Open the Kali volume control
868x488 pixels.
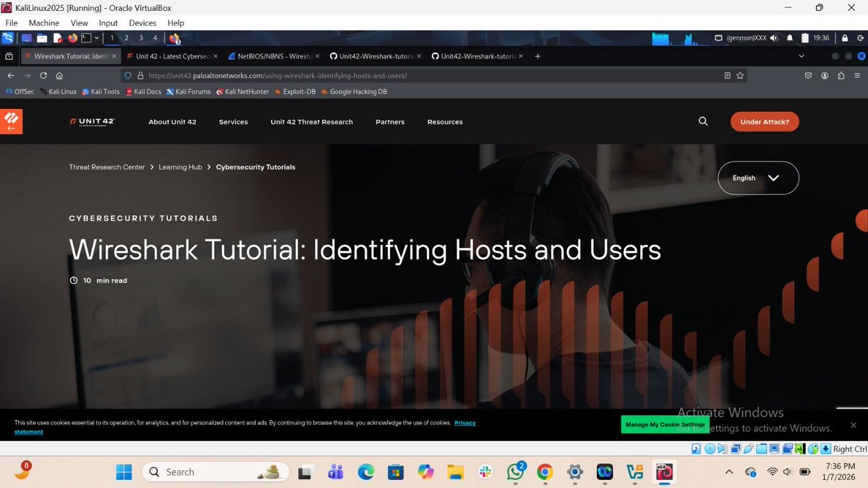(774, 38)
